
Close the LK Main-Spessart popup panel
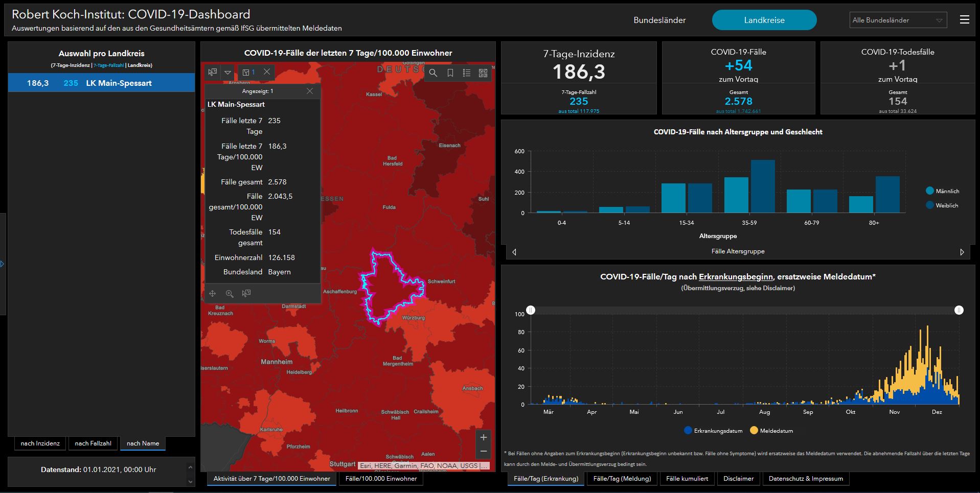point(309,91)
